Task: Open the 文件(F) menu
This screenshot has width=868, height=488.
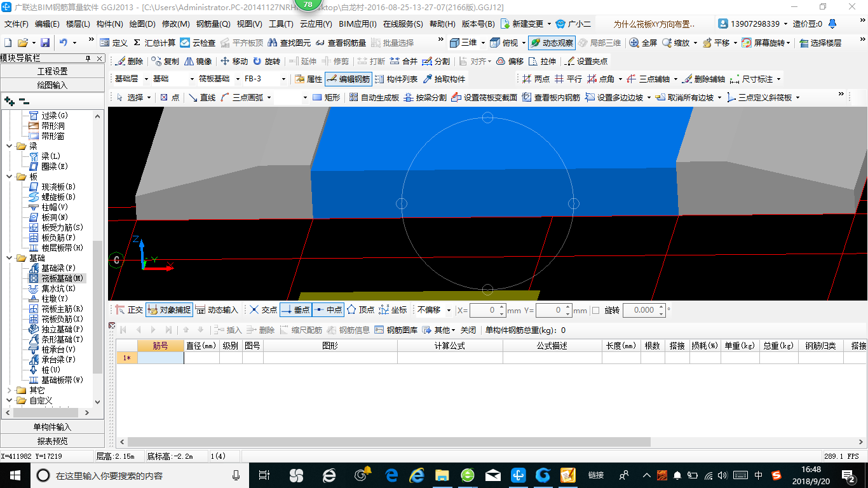Action: click(17, 24)
